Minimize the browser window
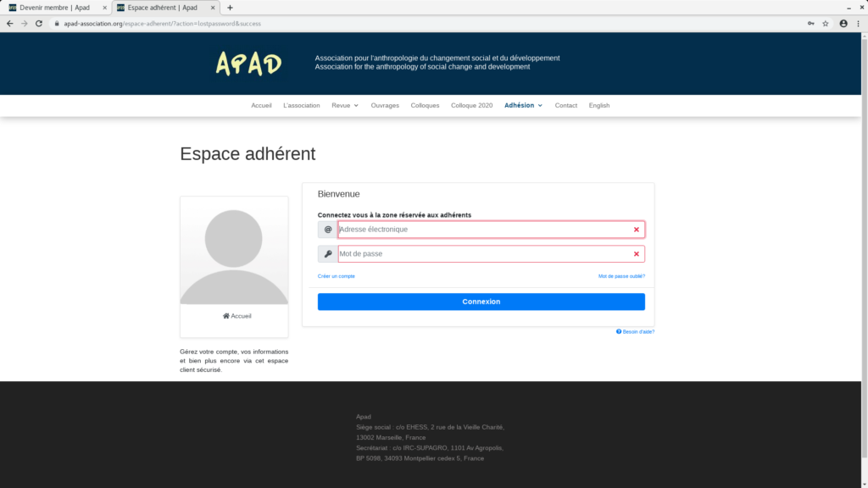This screenshot has width=868, height=488. pos(849,8)
